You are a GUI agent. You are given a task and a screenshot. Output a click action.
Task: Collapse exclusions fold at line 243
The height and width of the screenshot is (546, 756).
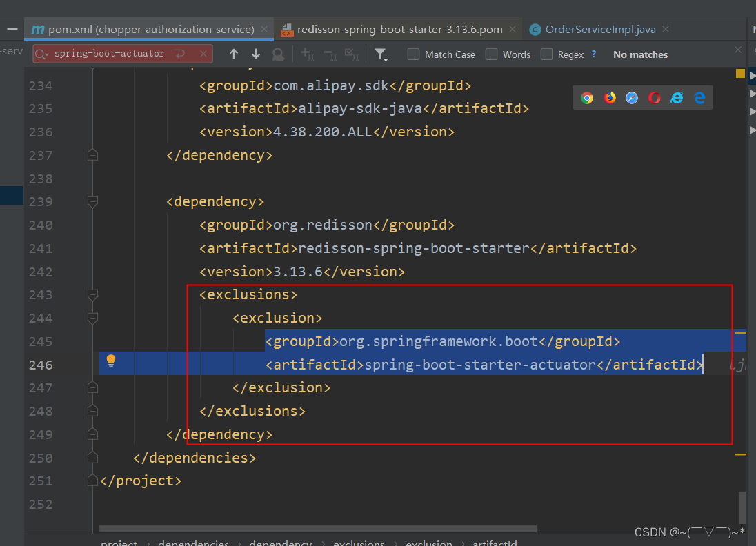[x=92, y=294]
